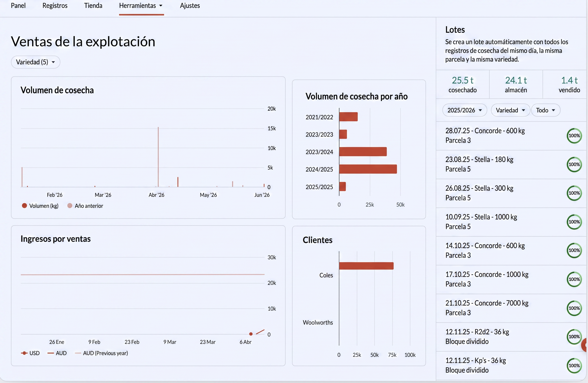Screen dimensions: 588x383
Task: Open lot 12.11.25 - Kp's - 36 kg
Action: [511, 365]
